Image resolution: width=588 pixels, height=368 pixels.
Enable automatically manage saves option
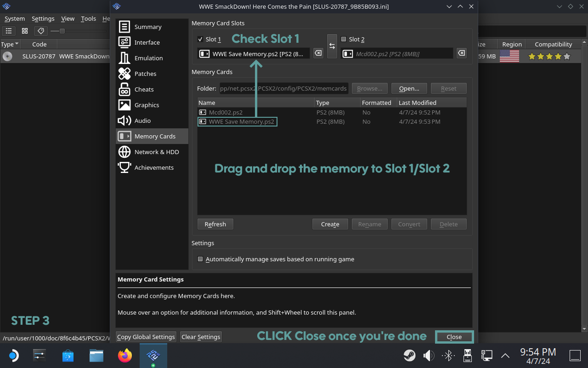(x=200, y=259)
